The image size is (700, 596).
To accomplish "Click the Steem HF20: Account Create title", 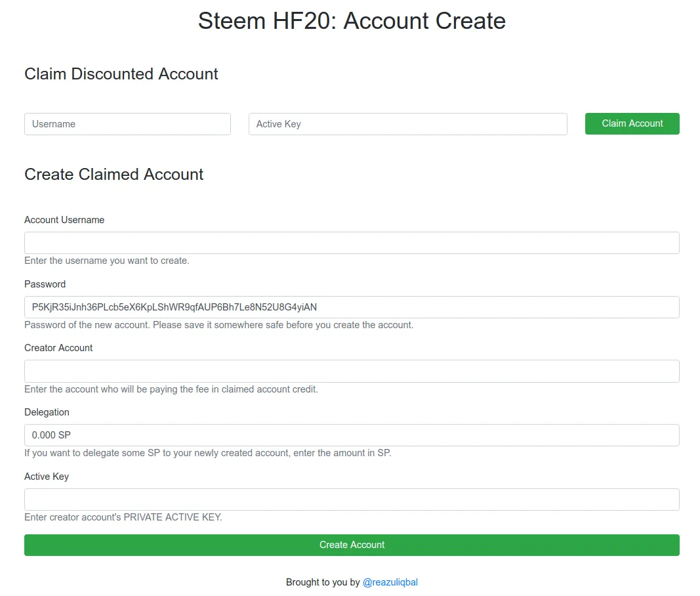I will [x=352, y=21].
